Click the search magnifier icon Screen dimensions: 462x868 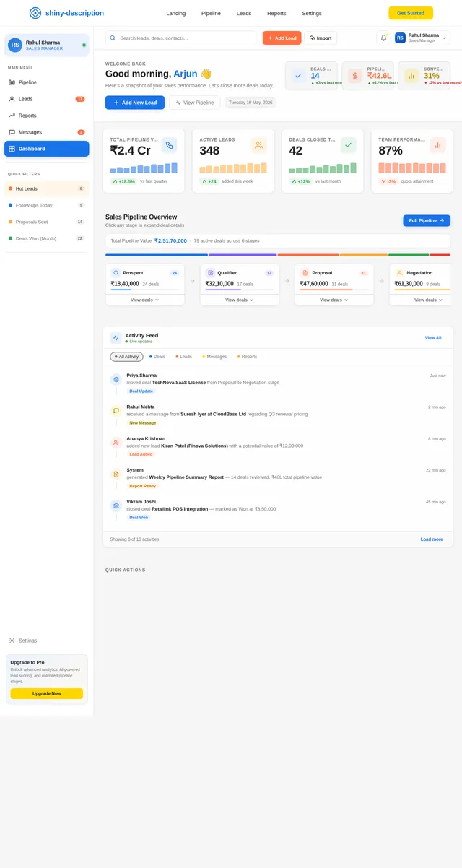113,38
